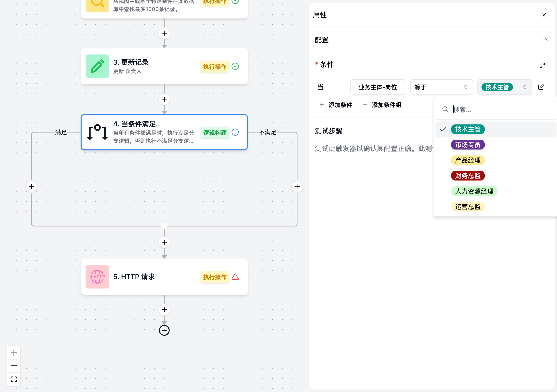The image size is (557, 392).
Task: Click the pink HTTP request icon
Action: (97, 277)
